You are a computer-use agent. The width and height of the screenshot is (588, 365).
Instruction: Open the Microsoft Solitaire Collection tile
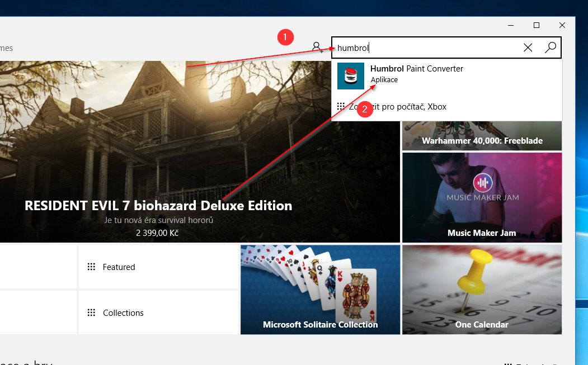tap(320, 290)
